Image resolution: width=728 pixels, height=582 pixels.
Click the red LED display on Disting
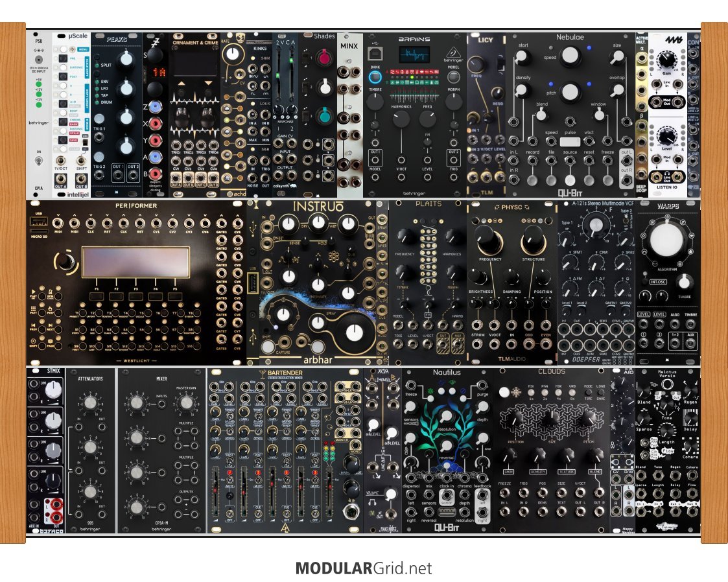159,73
